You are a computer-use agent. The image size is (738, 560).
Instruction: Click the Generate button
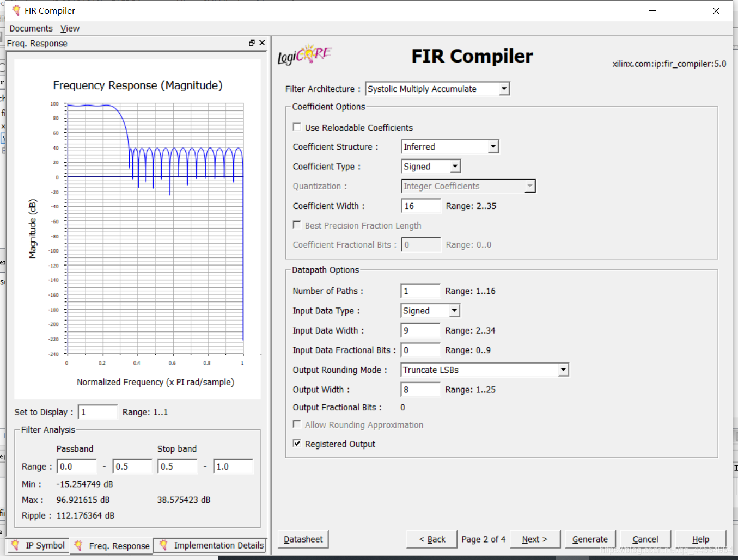coord(590,539)
